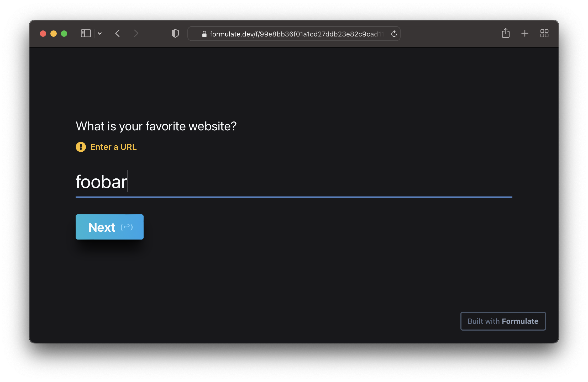The height and width of the screenshot is (382, 588).
Task: Focus the website text field containing 'foobar'
Action: point(293,182)
